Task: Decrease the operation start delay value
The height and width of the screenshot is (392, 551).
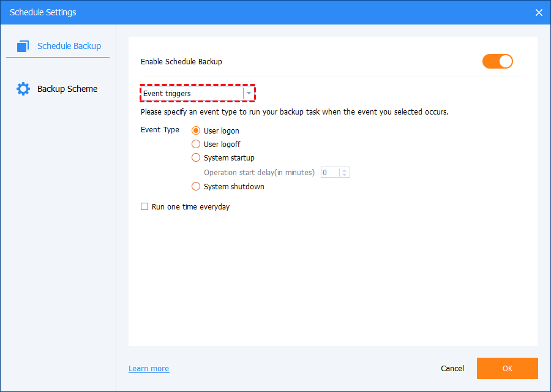Action: [345, 175]
